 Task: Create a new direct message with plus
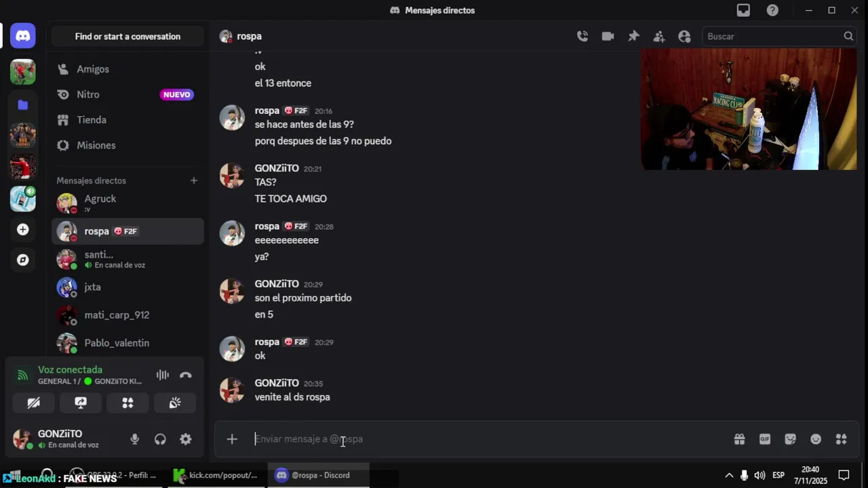194,180
